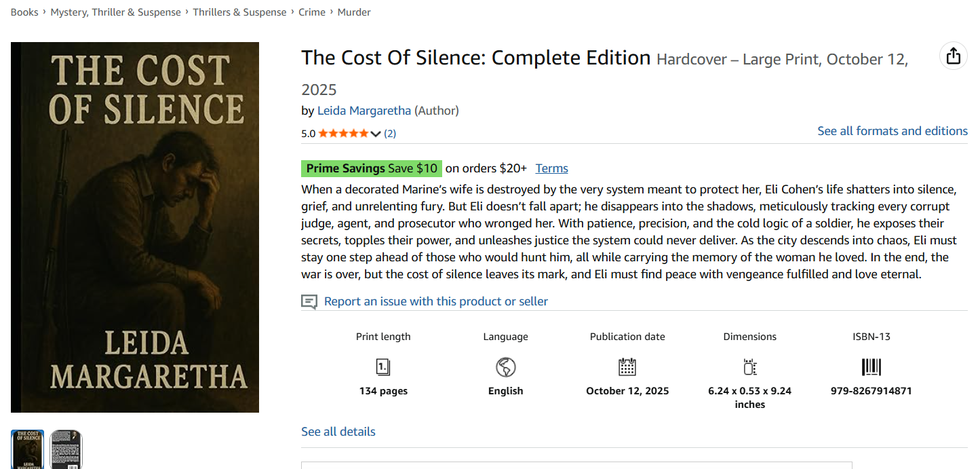Click the language globe icon
The image size is (980, 469).
[505, 367]
